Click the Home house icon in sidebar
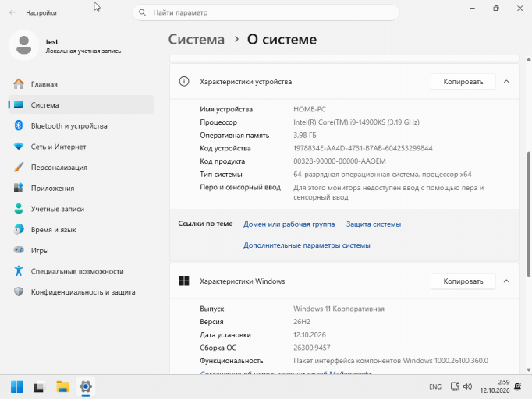Image resolution: width=532 pixels, height=399 pixels. (19, 83)
